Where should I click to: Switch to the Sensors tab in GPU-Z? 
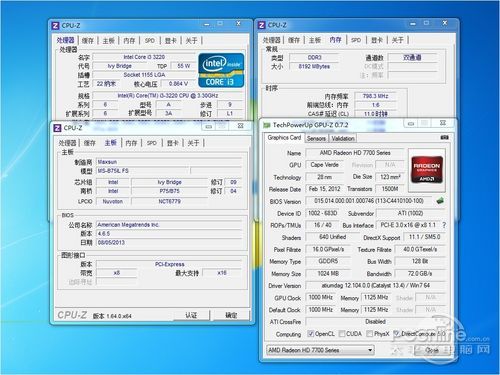click(x=316, y=138)
